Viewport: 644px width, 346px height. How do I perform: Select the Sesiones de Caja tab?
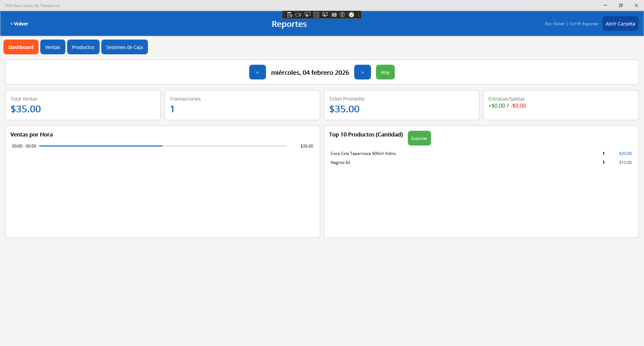pyautogui.click(x=124, y=47)
